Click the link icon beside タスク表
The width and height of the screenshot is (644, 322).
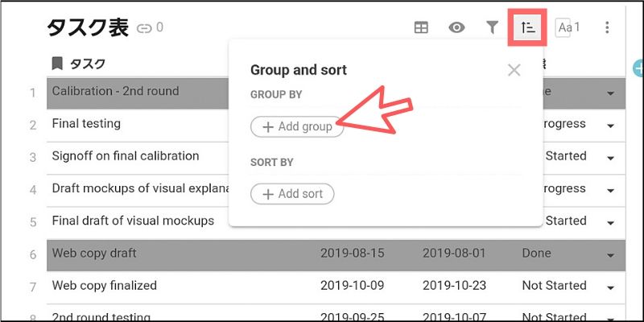(x=144, y=28)
